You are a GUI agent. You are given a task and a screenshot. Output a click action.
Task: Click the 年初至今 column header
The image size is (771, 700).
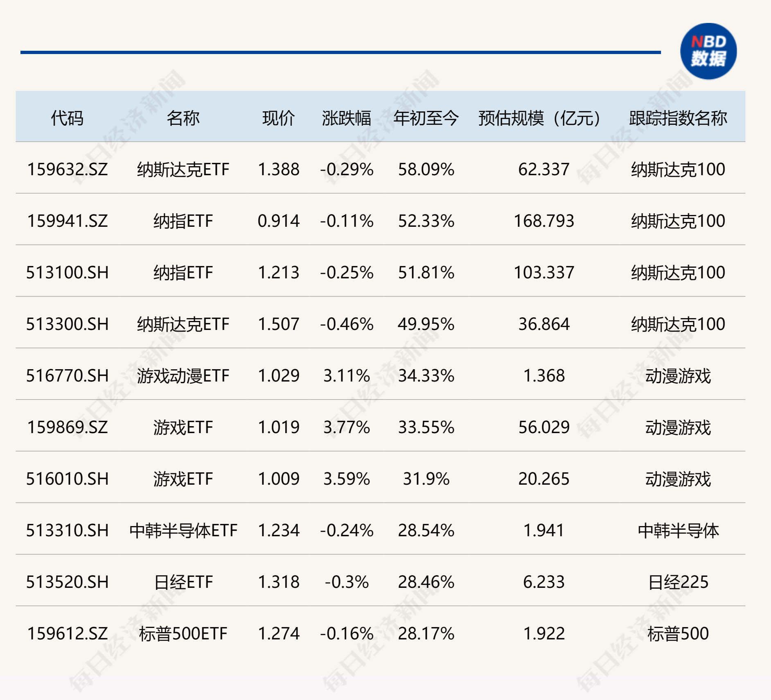(426, 118)
